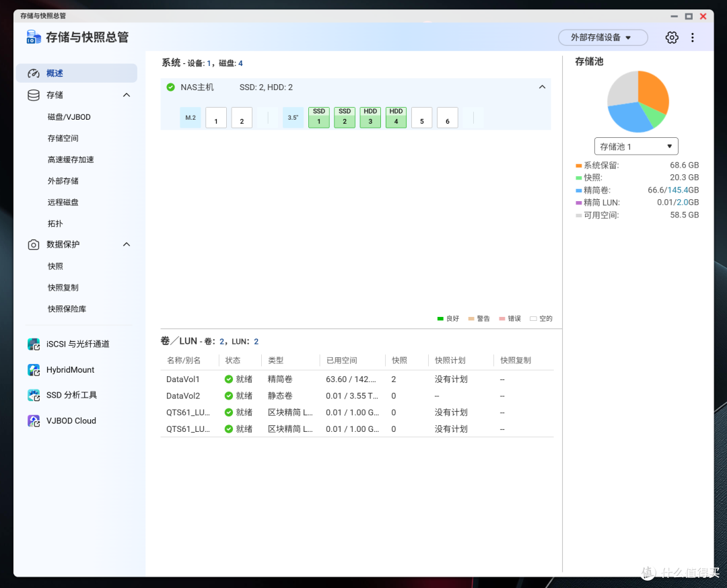Sort by 快照复制 column header
The image size is (727, 588).
tap(516, 361)
